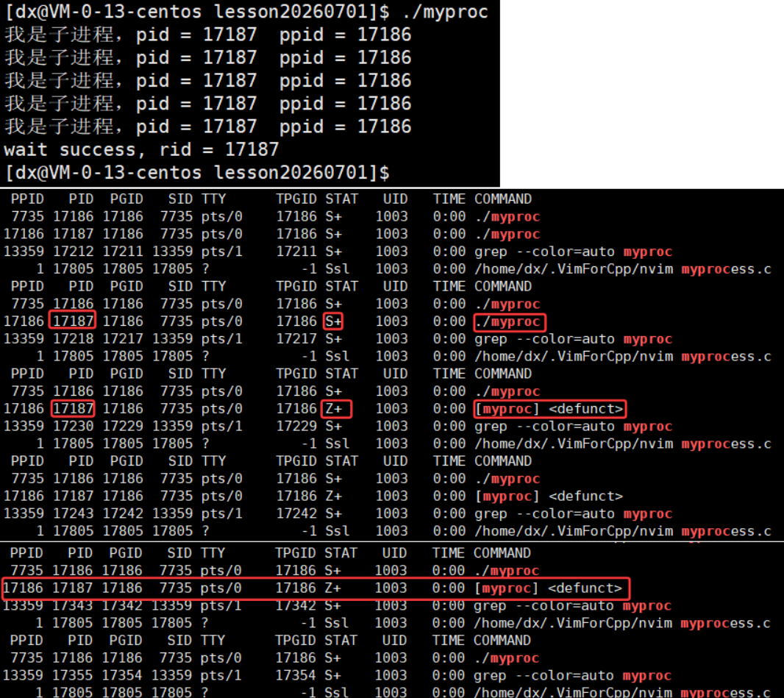Image resolution: width=784 pixels, height=698 pixels.
Task: Select PID value 17343
Action: (x=72, y=605)
